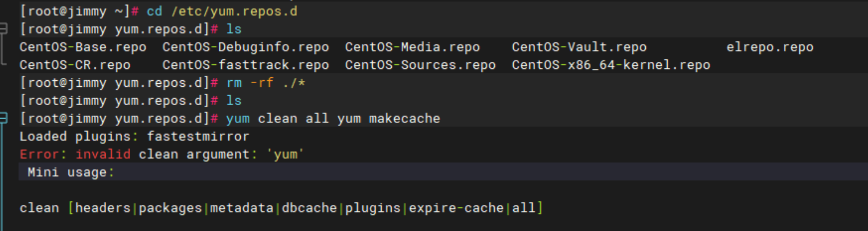The width and height of the screenshot is (868, 231).
Task: Click the red Error: label
Action: coord(43,154)
